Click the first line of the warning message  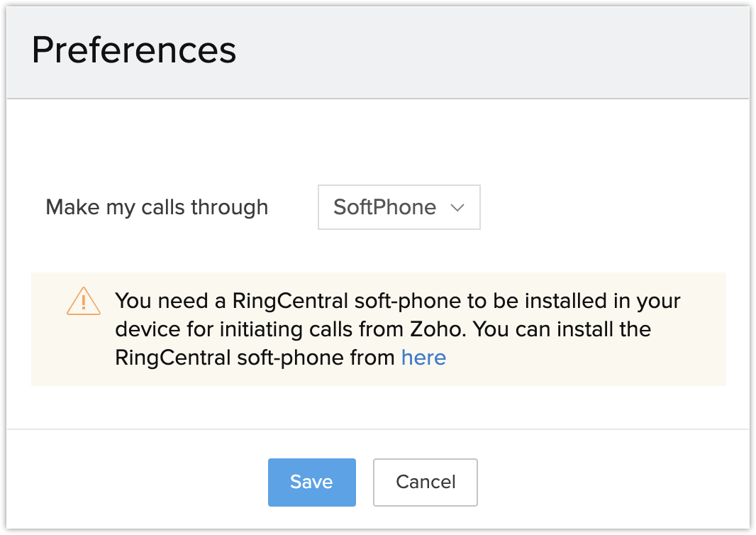click(397, 301)
